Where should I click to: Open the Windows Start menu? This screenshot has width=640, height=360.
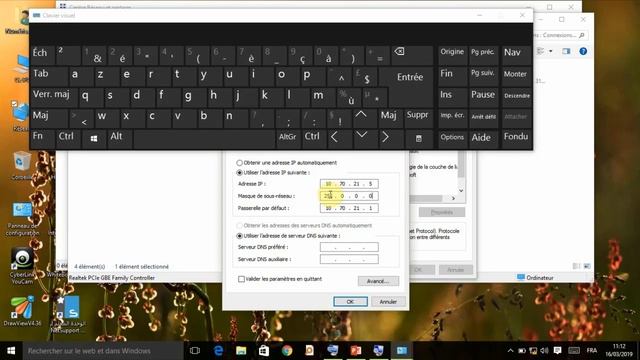(x=11, y=351)
